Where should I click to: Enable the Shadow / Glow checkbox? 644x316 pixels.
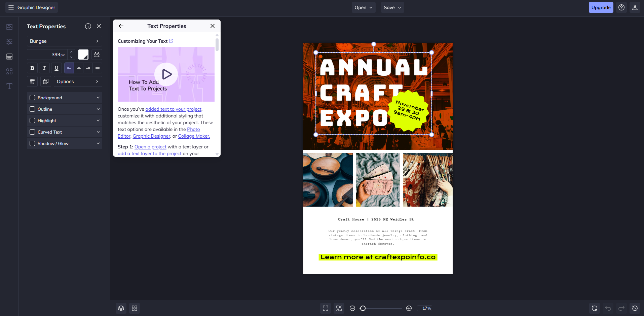tap(32, 143)
